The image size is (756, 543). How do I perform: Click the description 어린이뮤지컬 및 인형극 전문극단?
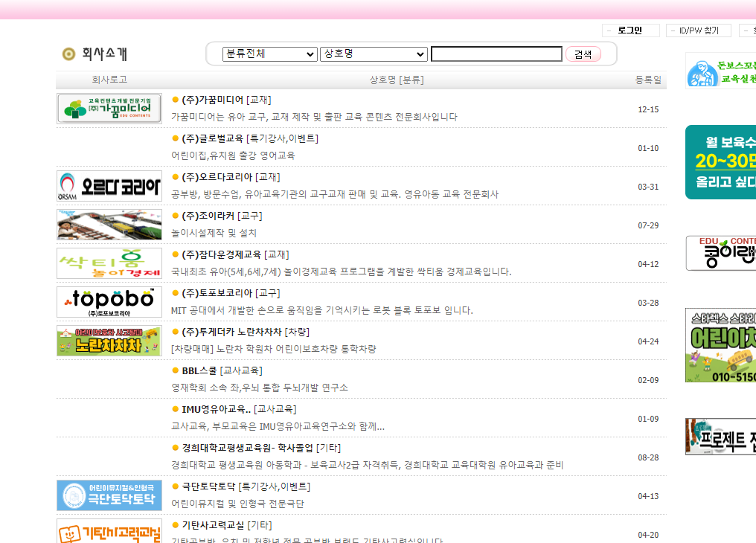[x=237, y=504]
